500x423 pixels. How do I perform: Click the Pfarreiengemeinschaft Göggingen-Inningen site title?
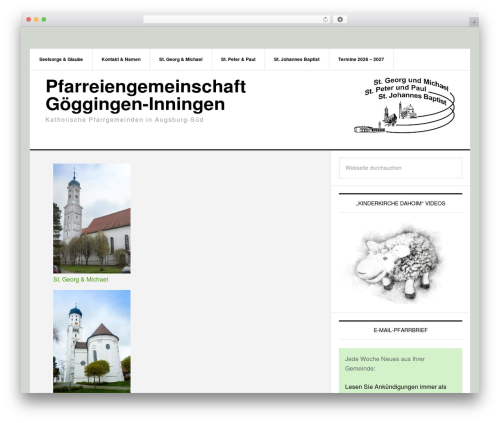point(146,95)
